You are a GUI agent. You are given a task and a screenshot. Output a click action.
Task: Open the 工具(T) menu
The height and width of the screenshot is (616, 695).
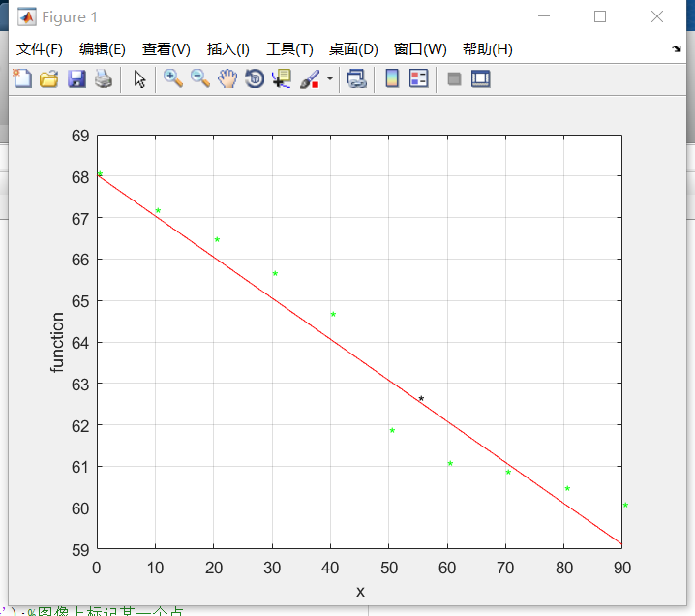(289, 48)
